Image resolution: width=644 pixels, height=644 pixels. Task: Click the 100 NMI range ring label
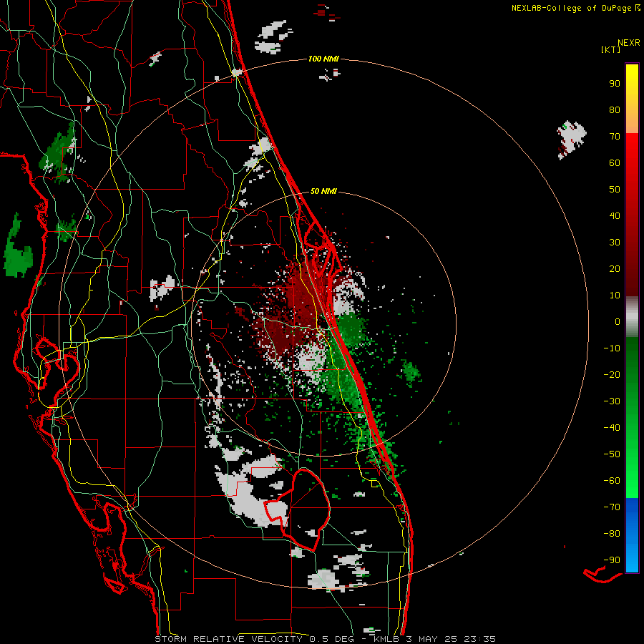click(323, 59)
